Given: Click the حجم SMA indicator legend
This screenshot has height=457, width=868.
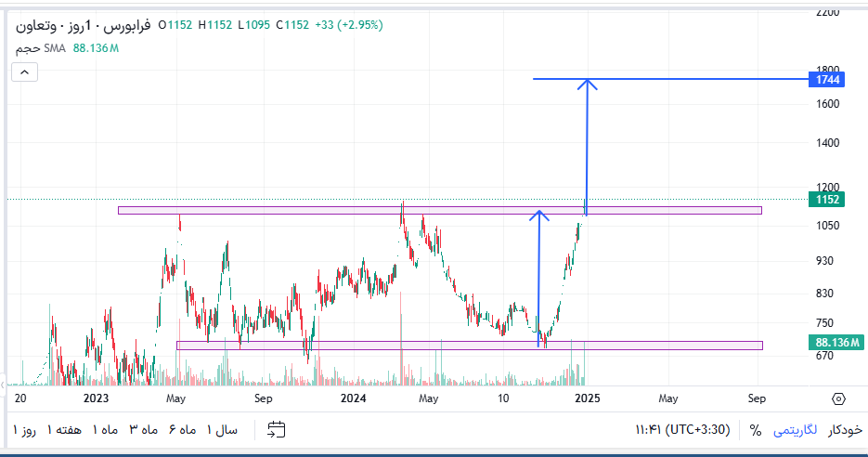Looking at the screenshot, I should pyautogui.click(x=41, y=48).
